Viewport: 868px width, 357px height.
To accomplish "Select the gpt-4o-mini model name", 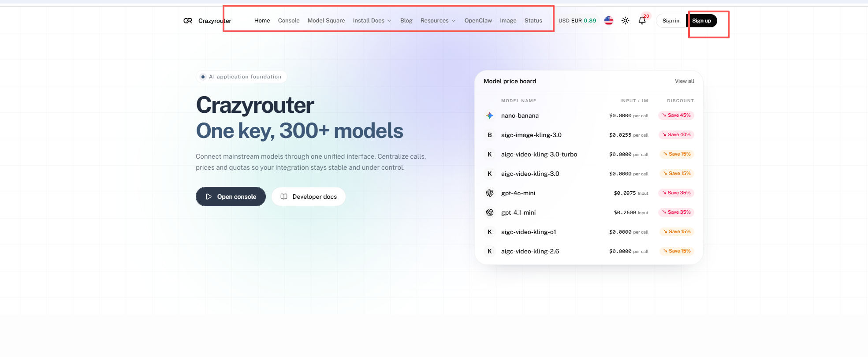I will 518,193.
